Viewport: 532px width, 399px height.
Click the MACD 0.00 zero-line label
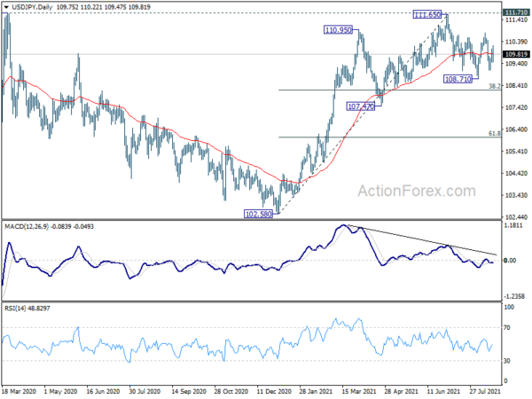click(x=510, y=260)
